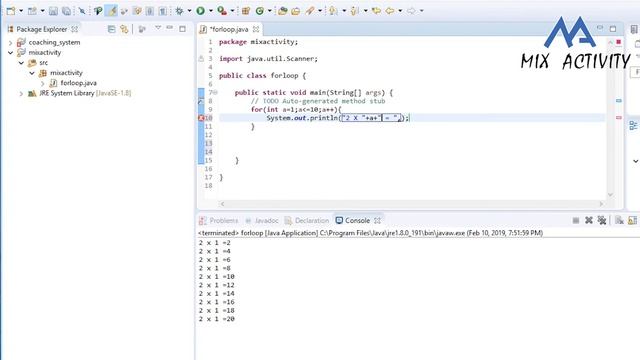Click Remove All Terminated Launches icon
640x360 pixels.
pyautogui.click(x=602, y=220)
